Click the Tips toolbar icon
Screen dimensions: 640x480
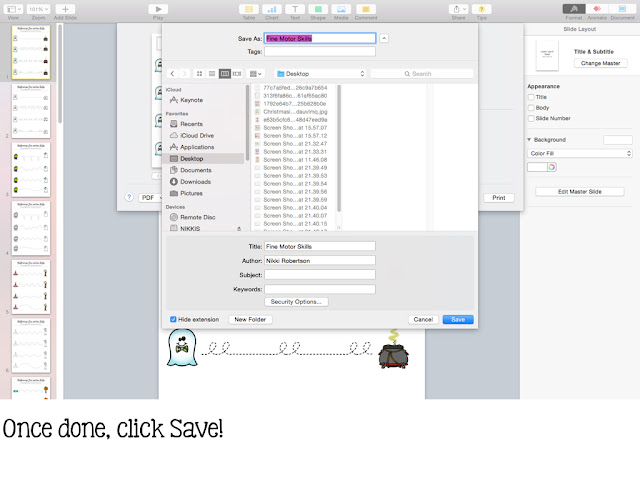(481, 9)
